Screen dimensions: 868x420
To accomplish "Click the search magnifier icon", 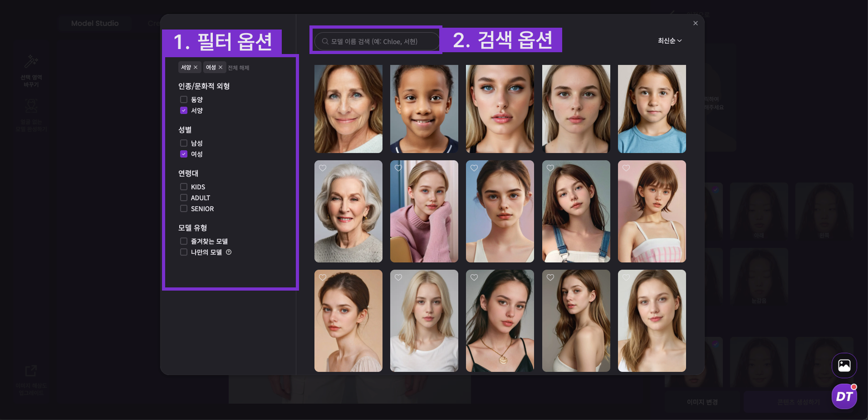I will pos(325,41).
